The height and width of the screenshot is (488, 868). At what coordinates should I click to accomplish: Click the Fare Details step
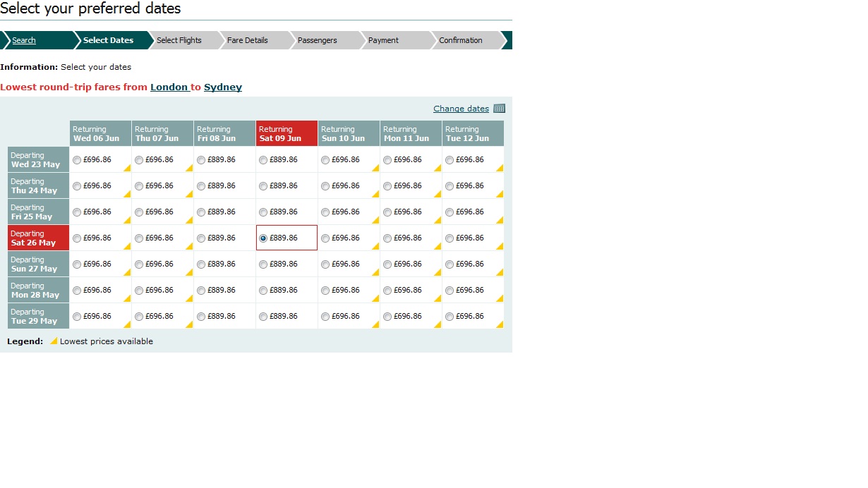[x=248, y=40]
